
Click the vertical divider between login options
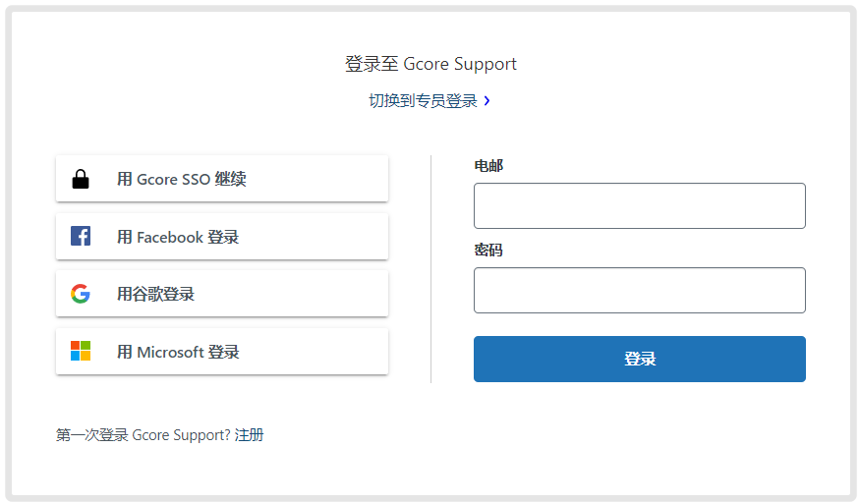click(x=431, y=269)
